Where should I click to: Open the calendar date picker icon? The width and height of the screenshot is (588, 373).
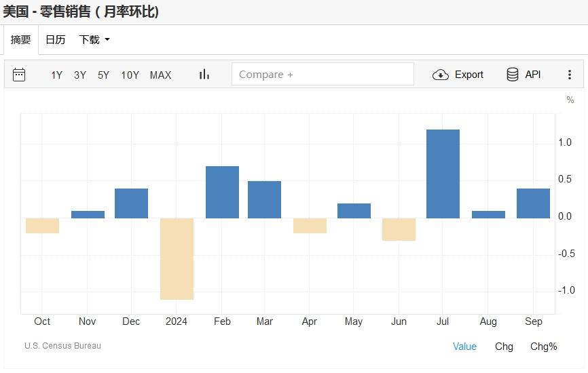coord(19,75)
